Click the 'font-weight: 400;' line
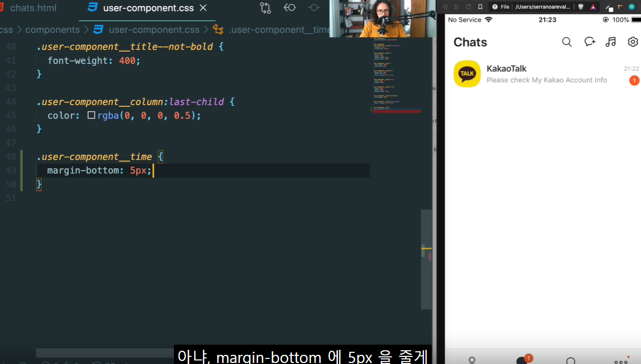 pos(94,60)
